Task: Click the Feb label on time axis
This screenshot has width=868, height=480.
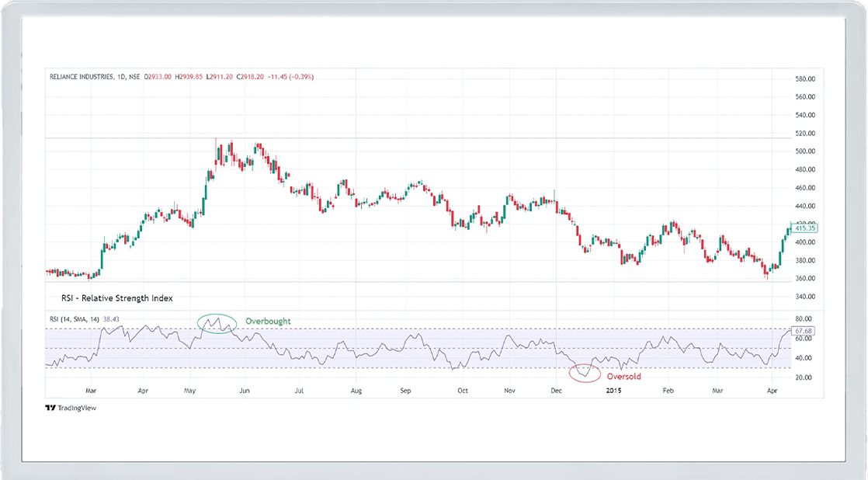Action: click(667, 391)
